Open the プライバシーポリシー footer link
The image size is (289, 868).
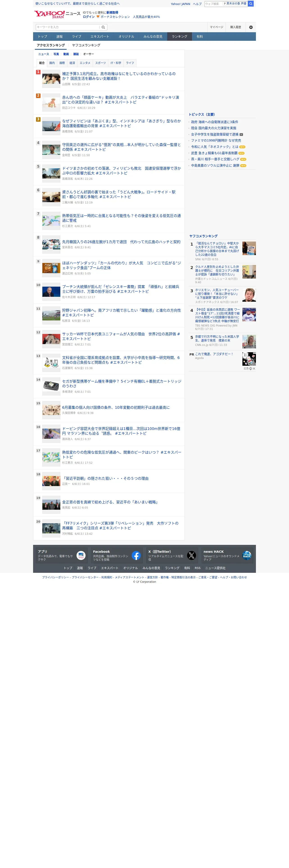tap(56, 578)
